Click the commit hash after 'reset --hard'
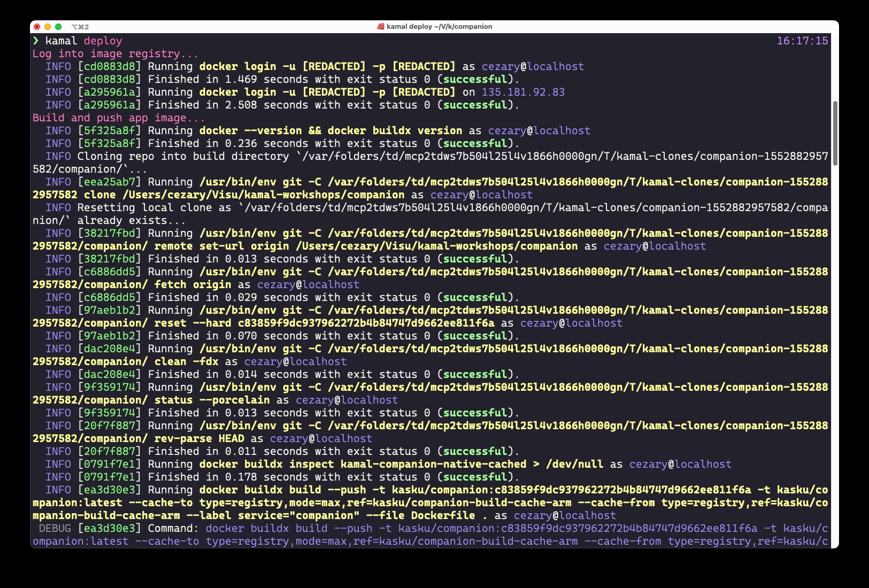 366,323
